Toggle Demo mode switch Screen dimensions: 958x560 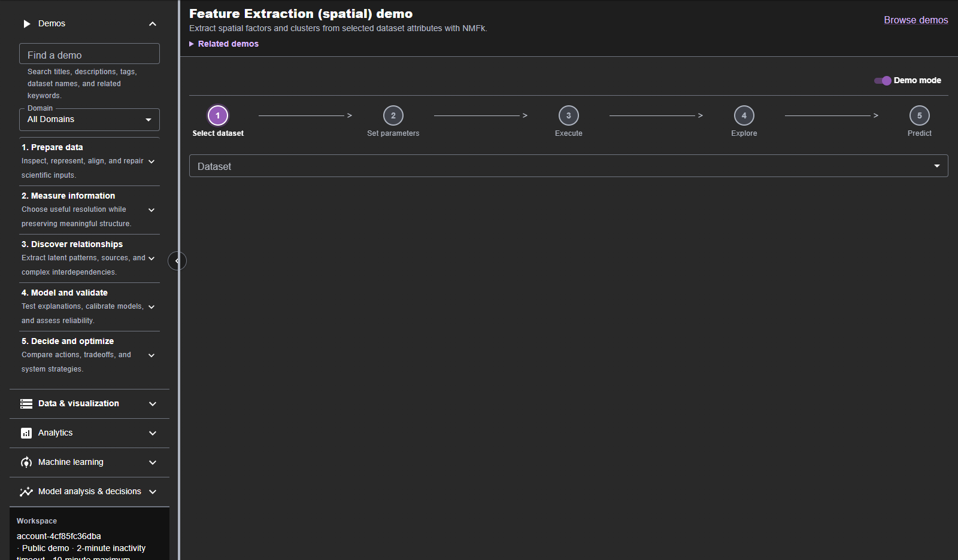coord(883,81)
